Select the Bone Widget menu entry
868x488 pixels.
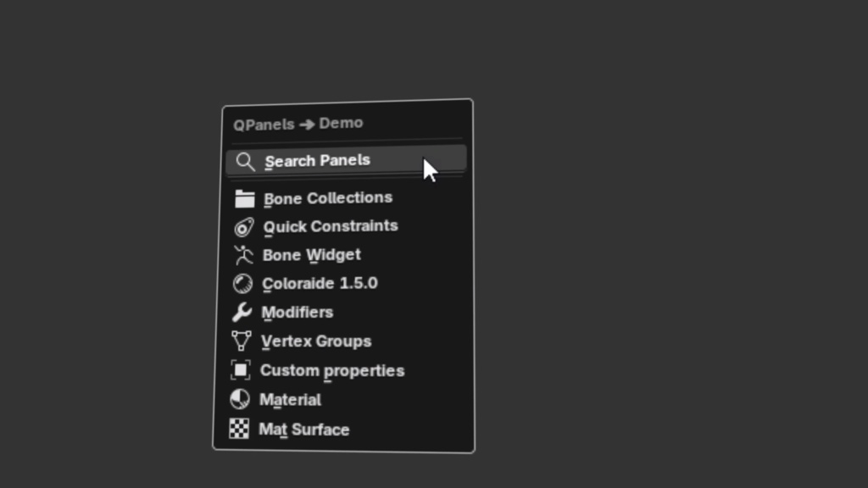pyautogui.click(x=312, y=254)
